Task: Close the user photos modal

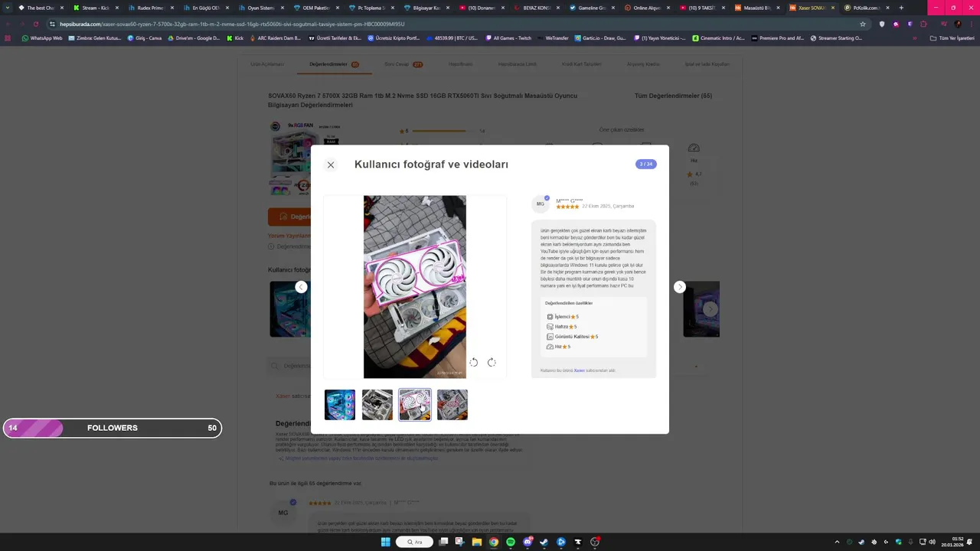Action: point(331,165)
